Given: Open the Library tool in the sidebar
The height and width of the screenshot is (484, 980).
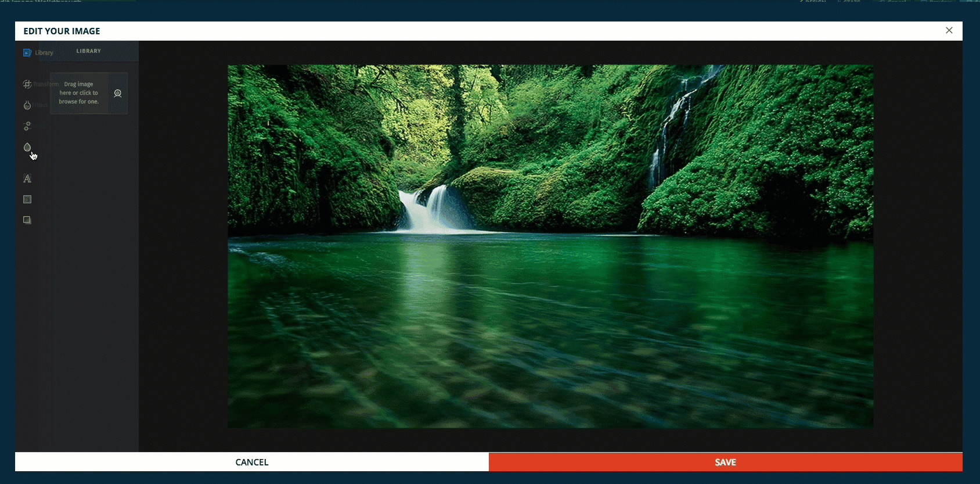Looking at the screenshot, I should [38, 53].
